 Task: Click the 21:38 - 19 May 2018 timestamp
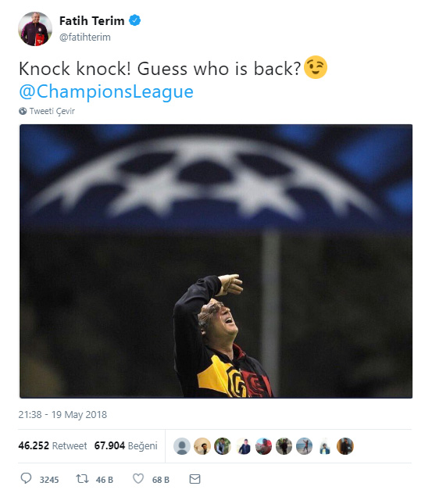click(62, 415)
